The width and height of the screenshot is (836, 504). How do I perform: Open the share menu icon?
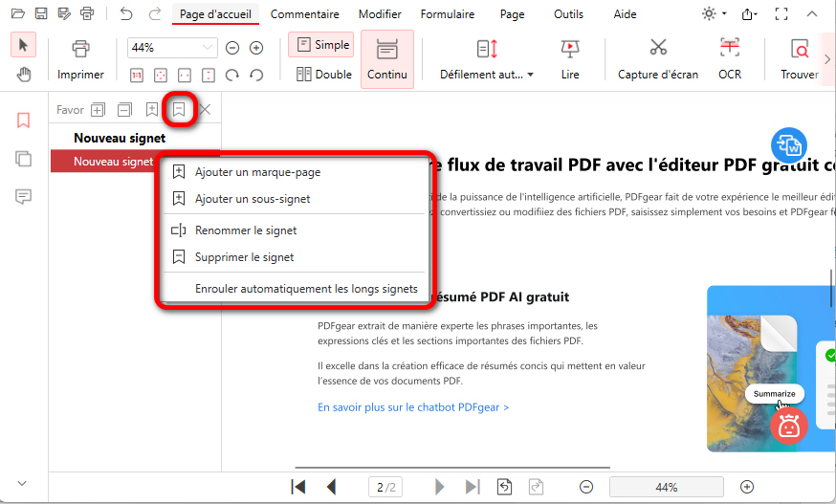pos(749,14)
